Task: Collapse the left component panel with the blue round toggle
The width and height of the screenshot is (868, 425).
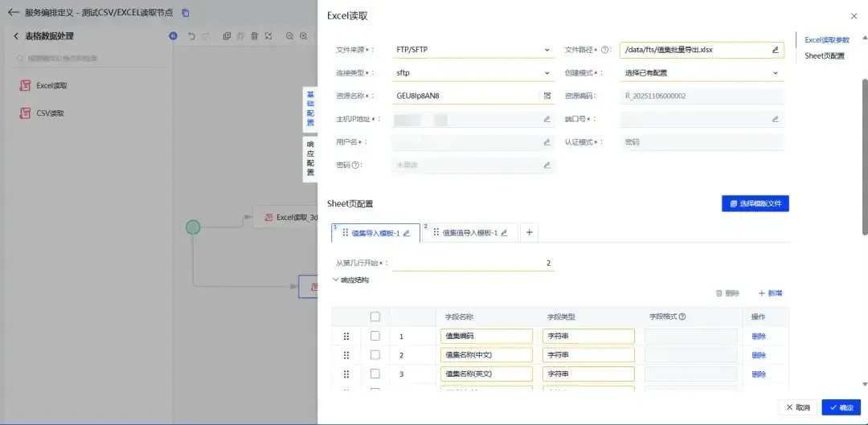Action: 174,36
